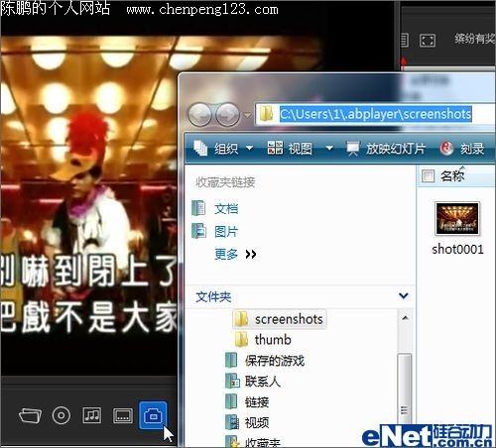Image resolution: width=496 pixels, height=448 pixels.
Task: Click the Explorer Forward arrow button
Action: pyautogui.click(x=227, y=115)
